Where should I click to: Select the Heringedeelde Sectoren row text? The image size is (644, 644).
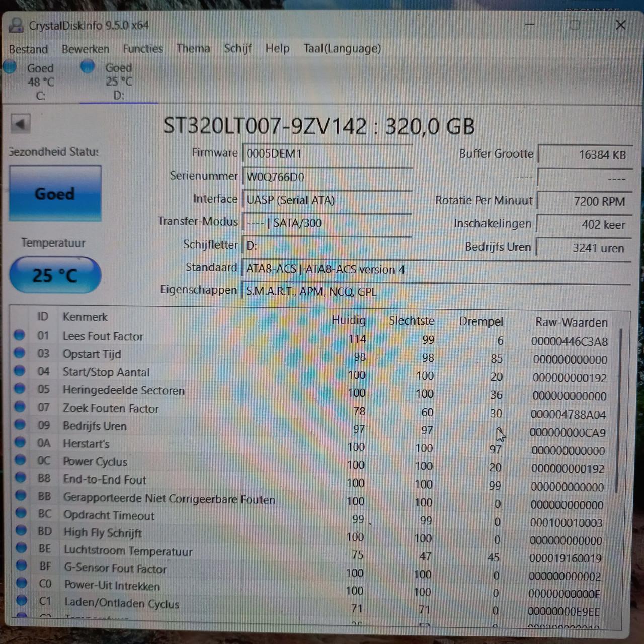[123, 390]
